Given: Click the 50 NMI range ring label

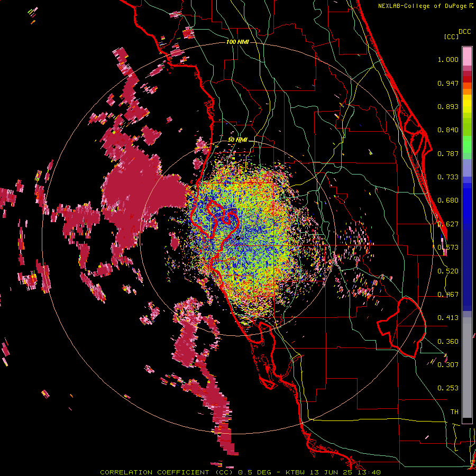Looking at the screenshot, I should point(237,140).
